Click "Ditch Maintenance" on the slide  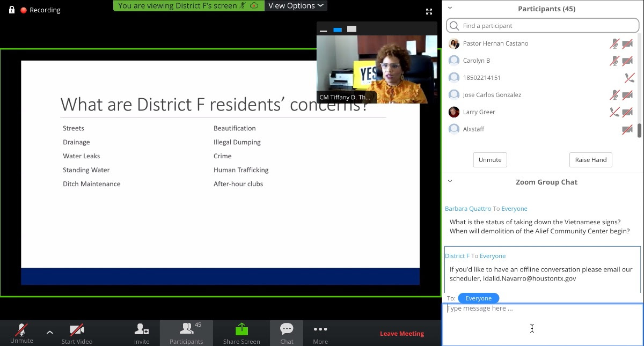point(92,184)
